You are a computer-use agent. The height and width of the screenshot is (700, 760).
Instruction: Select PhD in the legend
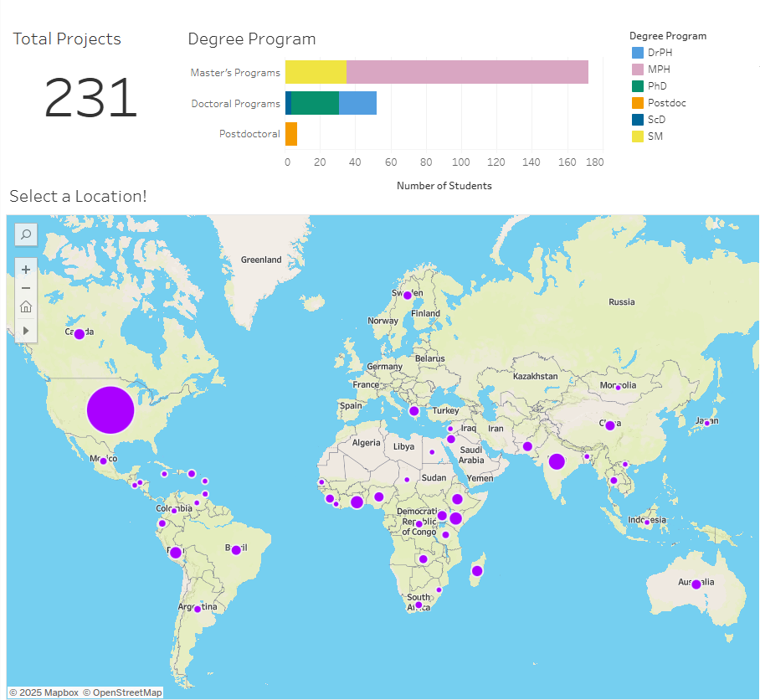click(x=657, y=86)
